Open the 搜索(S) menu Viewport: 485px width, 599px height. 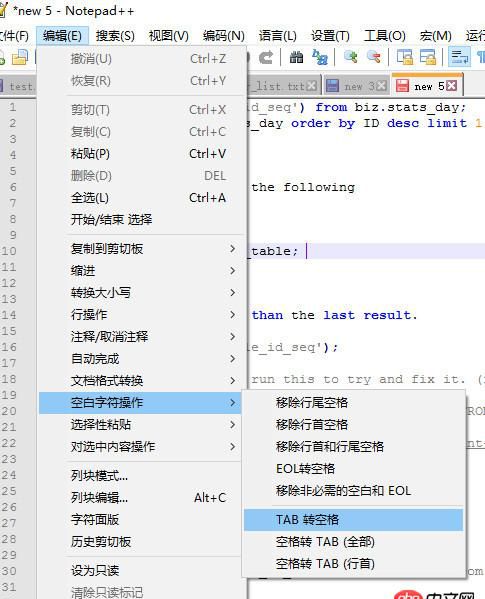click(x=115, y=36)
